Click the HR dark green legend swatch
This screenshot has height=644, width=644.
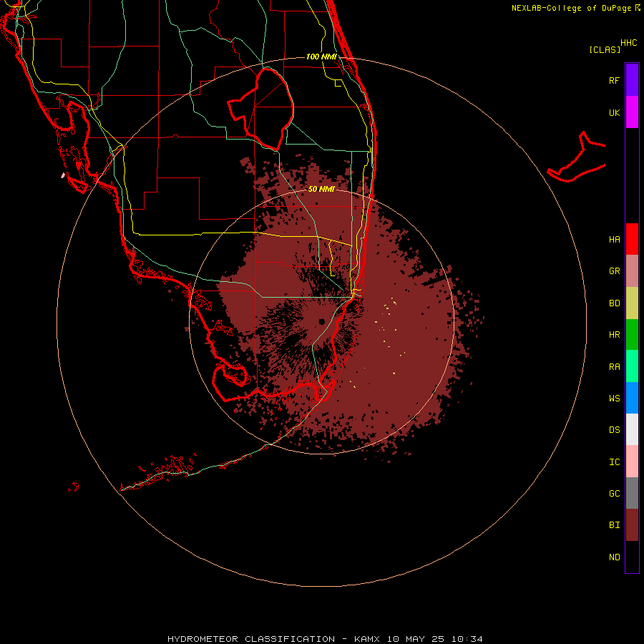coord(632,334)
